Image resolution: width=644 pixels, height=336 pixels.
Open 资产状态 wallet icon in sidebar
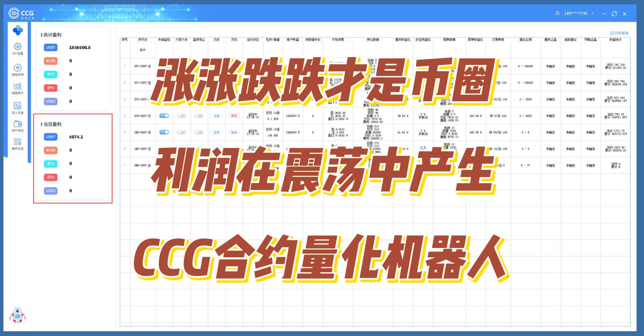click(x=18, y=124)
